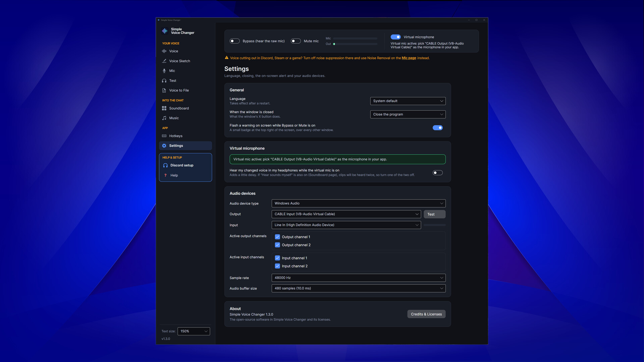644x362 pixels.
Task: Click the green Virtual mic active status box
Action: pyautogui.click(x=337, y=159)
